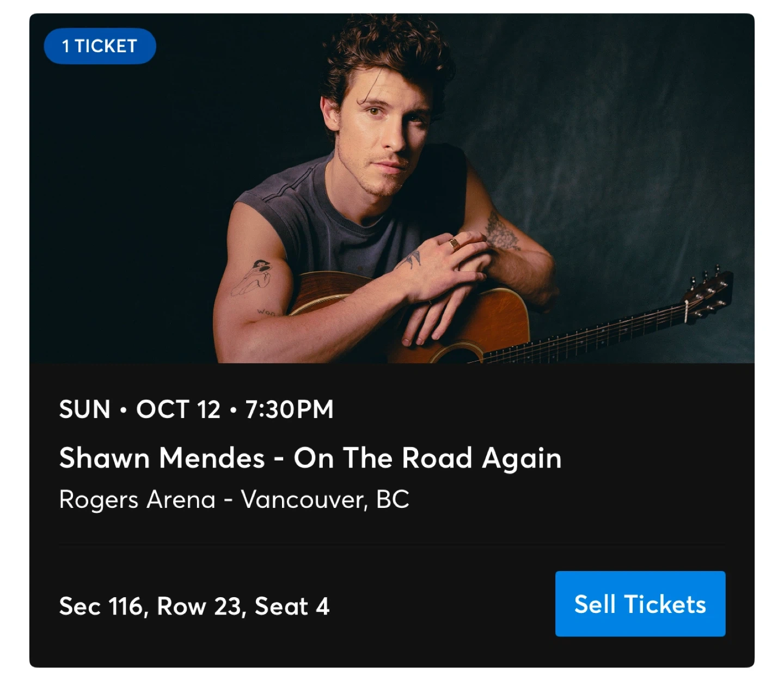This screenshot has height=681, width=784.
Task: Click the On The Road Again tour name
Action: pos(427,458)
